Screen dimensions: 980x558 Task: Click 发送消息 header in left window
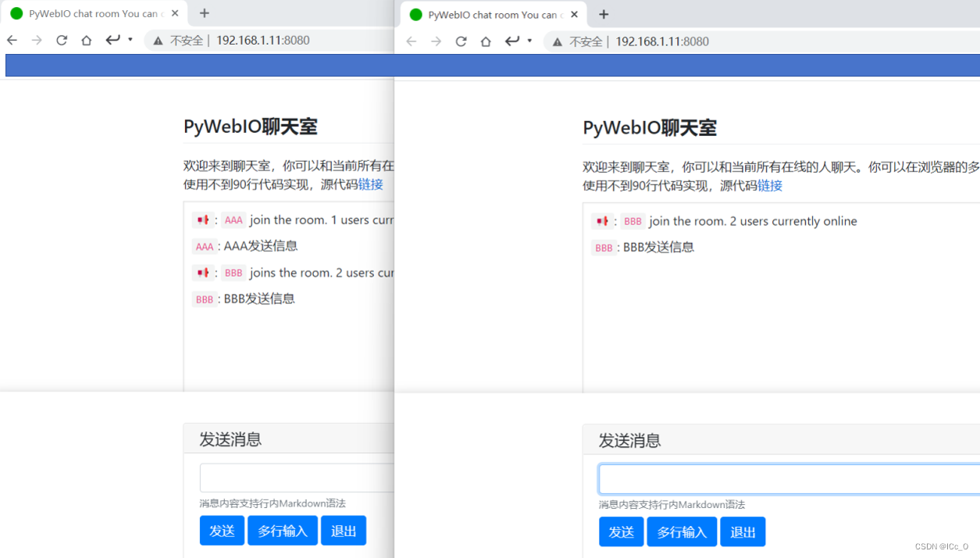(x=230, y=439)
